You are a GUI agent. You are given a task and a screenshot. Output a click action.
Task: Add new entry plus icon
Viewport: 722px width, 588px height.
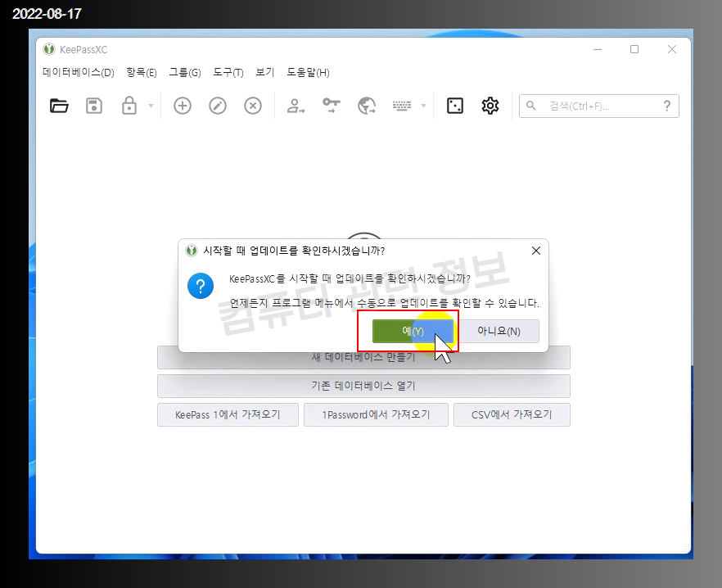183,106
